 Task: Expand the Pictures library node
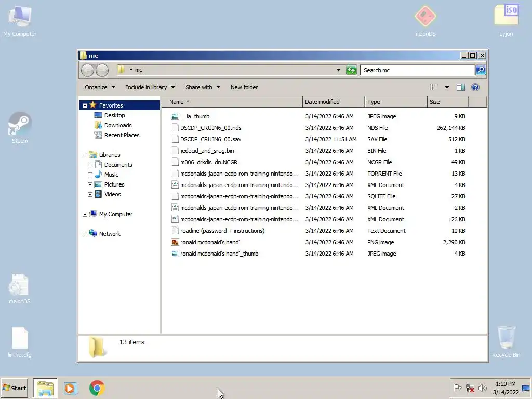pyautogui.click(x=90, y=184)
